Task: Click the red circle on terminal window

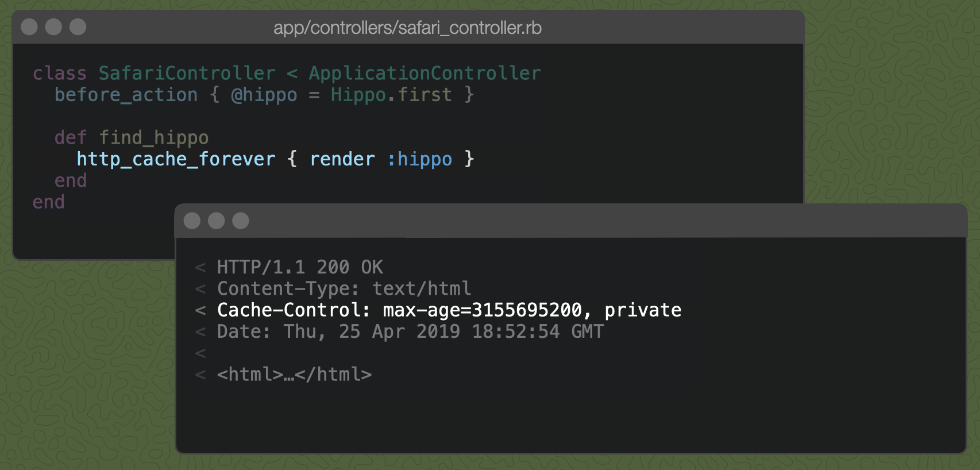Action: pos(192,220)
